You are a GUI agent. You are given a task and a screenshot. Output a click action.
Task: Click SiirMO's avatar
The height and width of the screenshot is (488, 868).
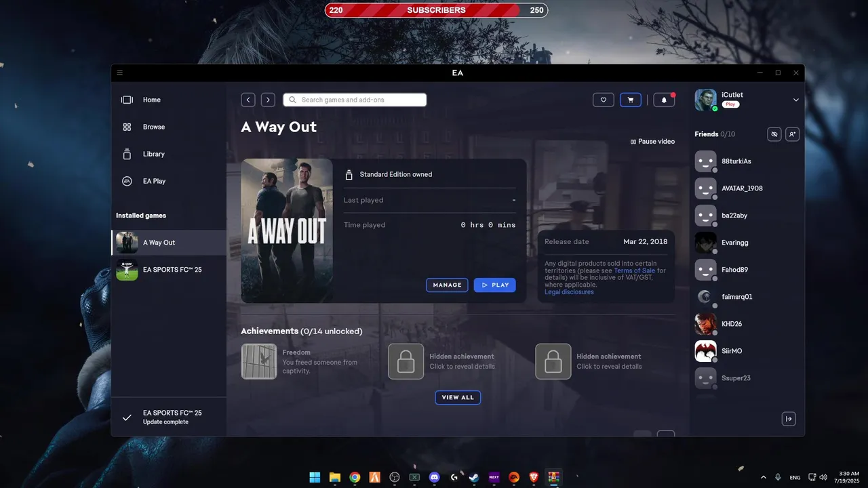[x=705, y=351]
